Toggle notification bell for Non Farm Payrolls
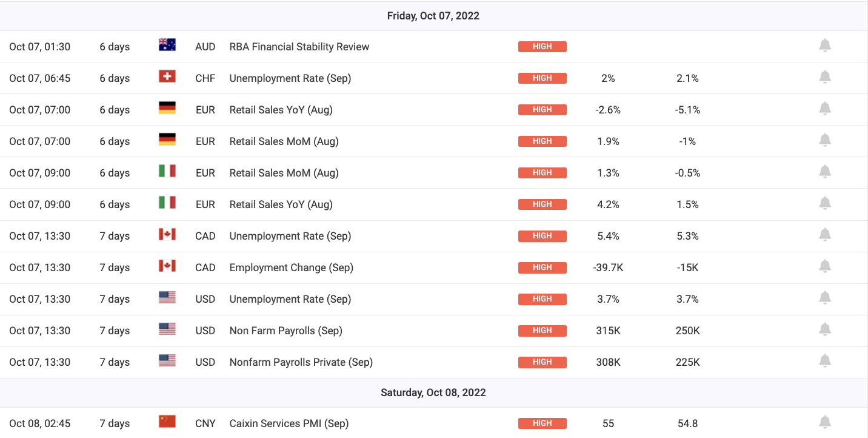 824,329
